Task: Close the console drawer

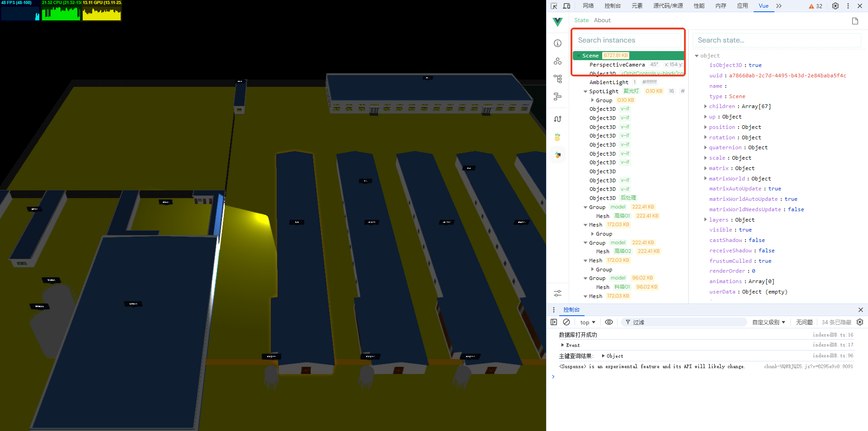Action: point(861,310)
